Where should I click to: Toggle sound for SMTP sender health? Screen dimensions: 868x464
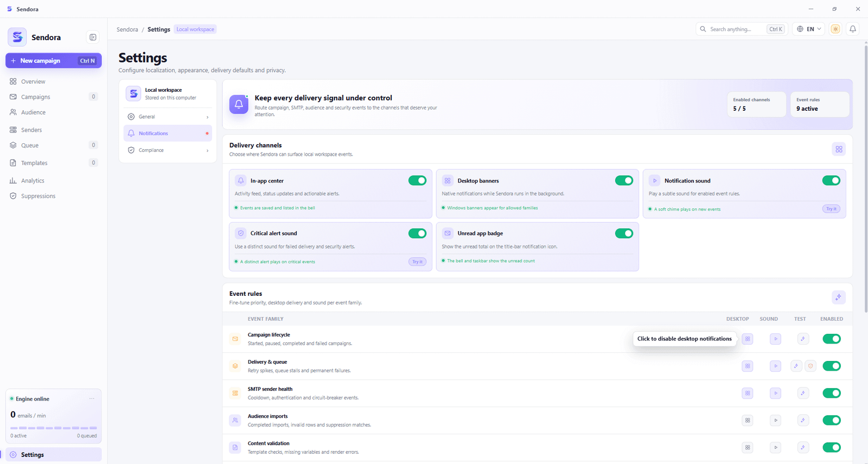776,393
